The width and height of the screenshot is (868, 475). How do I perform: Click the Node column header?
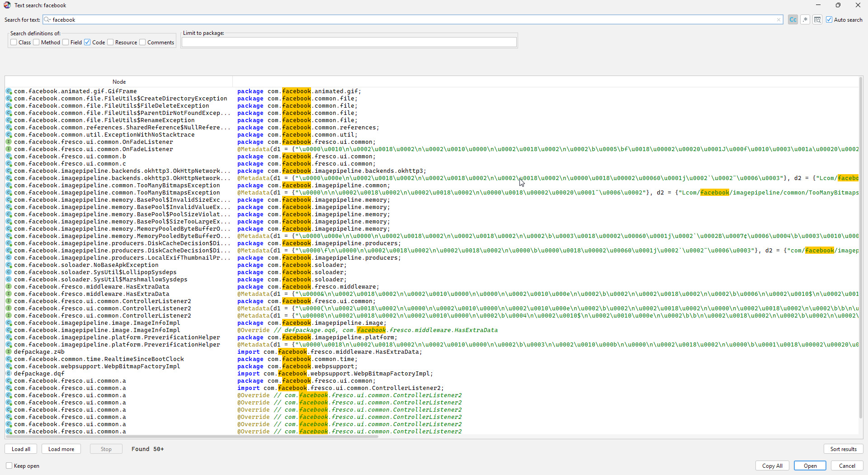[x=119, y=82]
